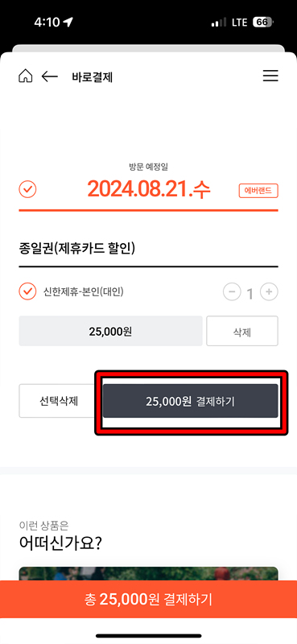Screen dimensions: 297x644
Task: Toggle the visit date checkmark circle
Action: click(x=28, y=189)
